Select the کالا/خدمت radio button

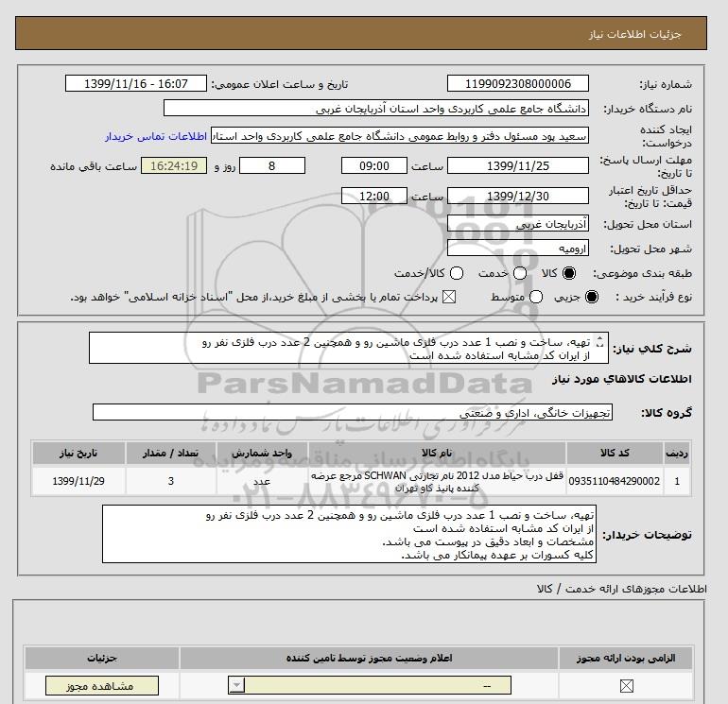tap(457, 273)
